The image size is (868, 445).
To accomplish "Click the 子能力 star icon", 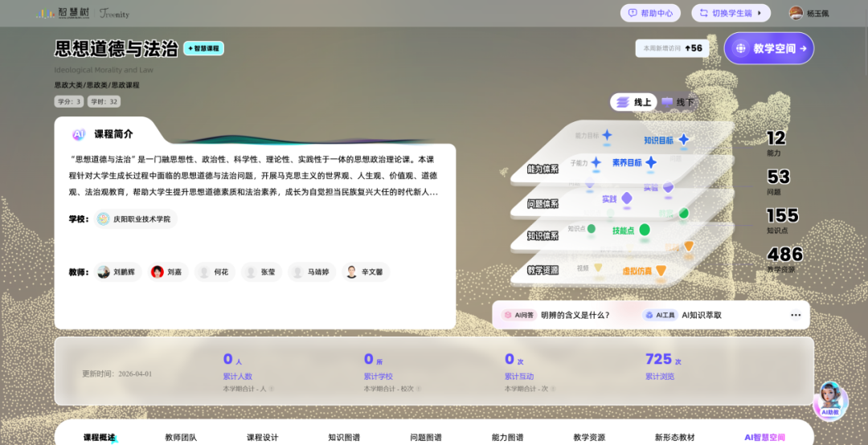I will pyautogui.click(x=596, y=162).
